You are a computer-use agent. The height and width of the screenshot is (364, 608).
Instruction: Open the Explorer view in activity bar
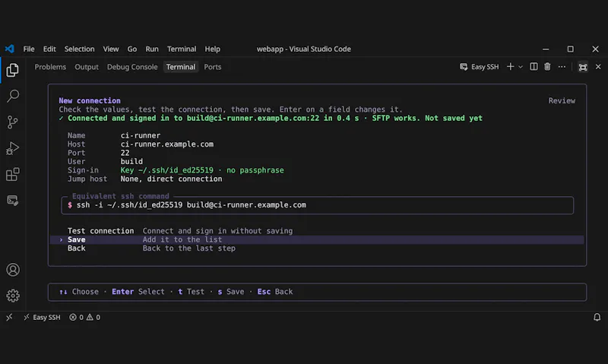point(12,70)
